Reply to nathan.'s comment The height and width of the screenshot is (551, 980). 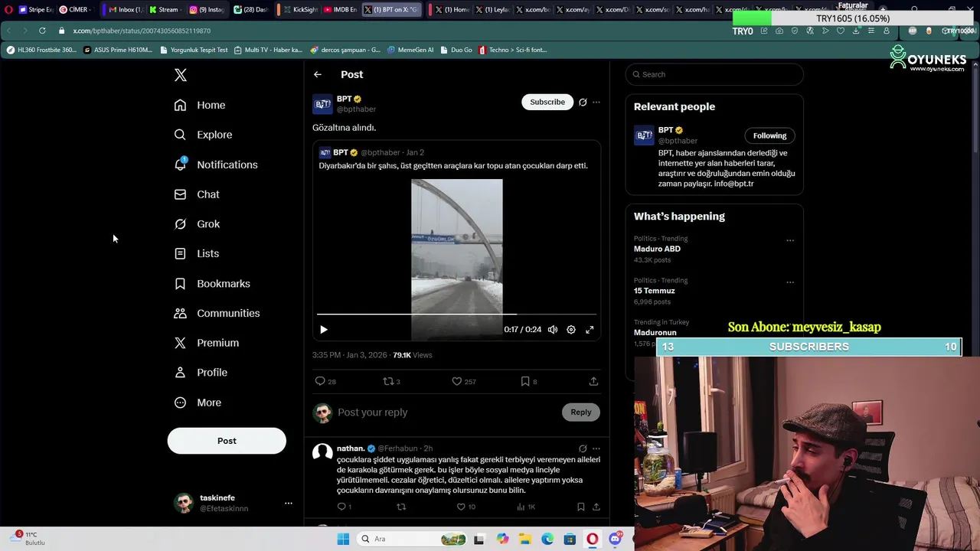pos(344,507)
